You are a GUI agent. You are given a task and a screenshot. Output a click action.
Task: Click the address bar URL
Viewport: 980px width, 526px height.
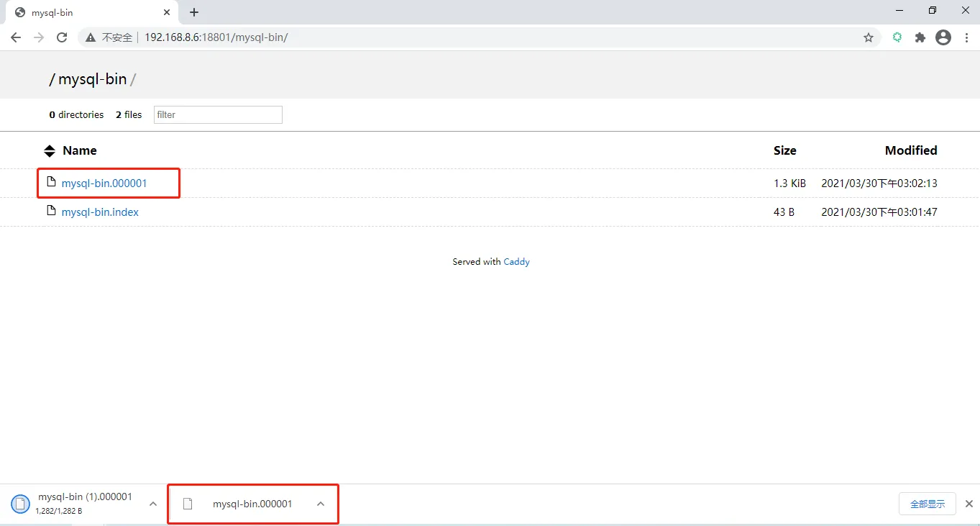click(x=216, y=37)
